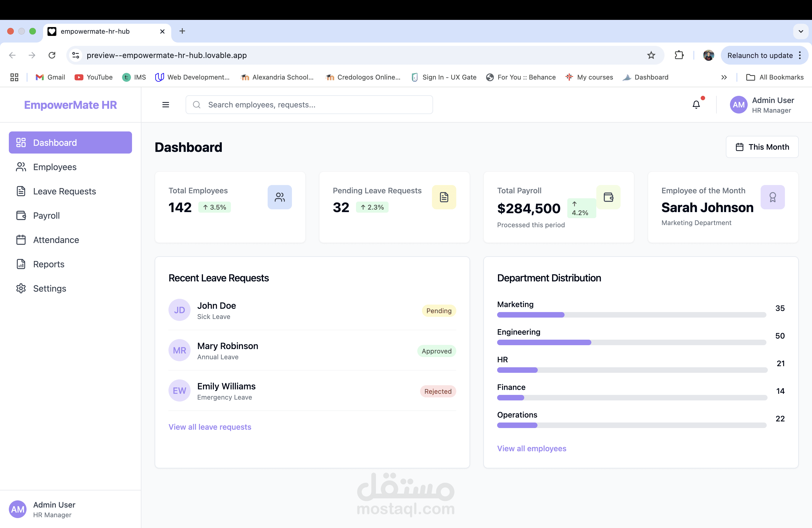This screenshot has width=812, height=528.
Task: Click the Pending Leave Requests document icon
Action: pos(444,197)
